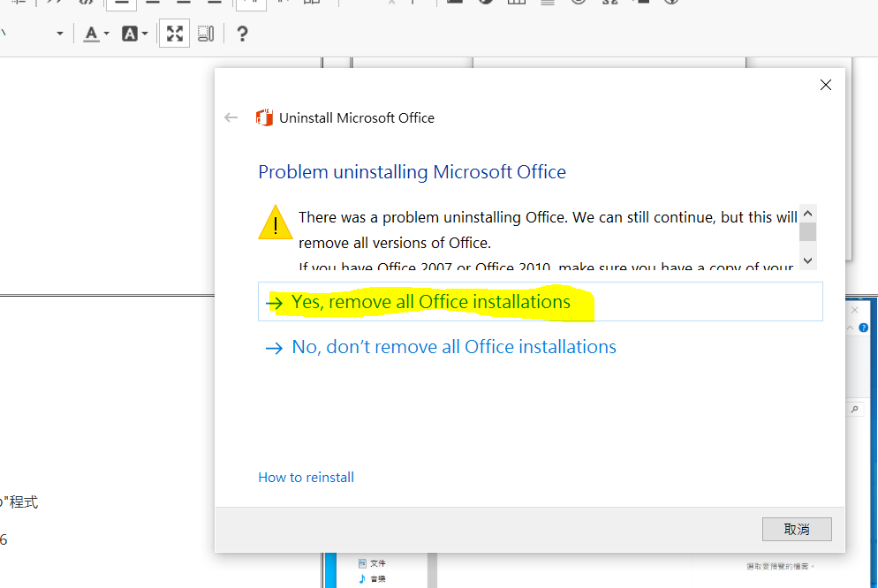The width and height of the screenshot is (878, 588).
Task: Click the background color A icon
Action: click(x=129, y=34)
